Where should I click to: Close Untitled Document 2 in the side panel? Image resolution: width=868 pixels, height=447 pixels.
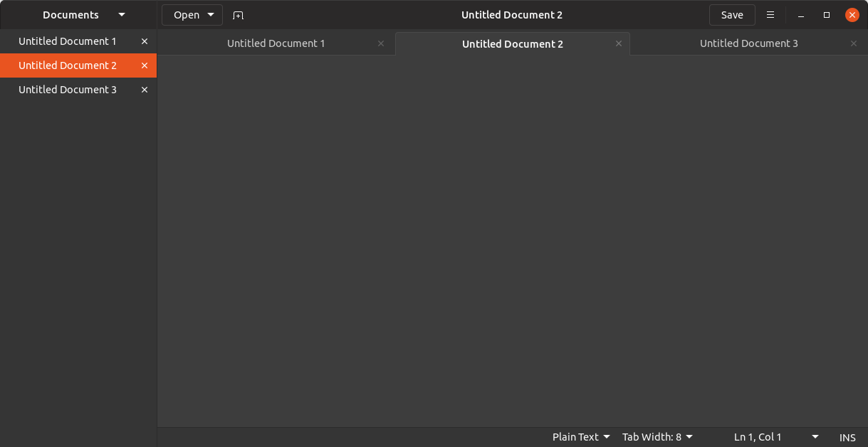(x=145, y=65)
